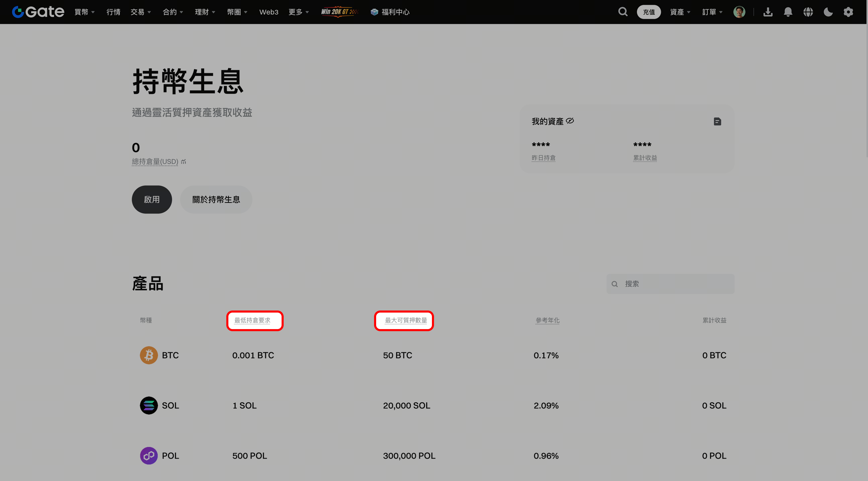Click the 充值 button
The image size is (868, 481).
pos(649,12)
